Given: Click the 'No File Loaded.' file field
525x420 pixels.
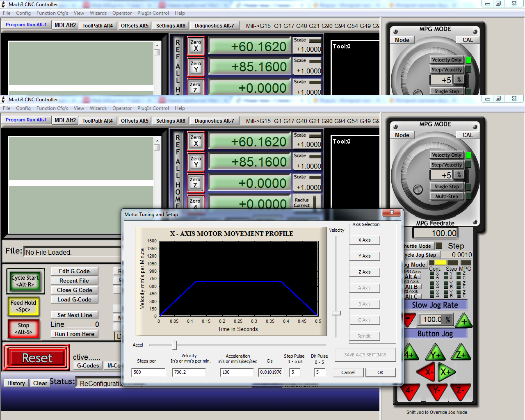Looking at the screenshot, I should click(72, 252).
